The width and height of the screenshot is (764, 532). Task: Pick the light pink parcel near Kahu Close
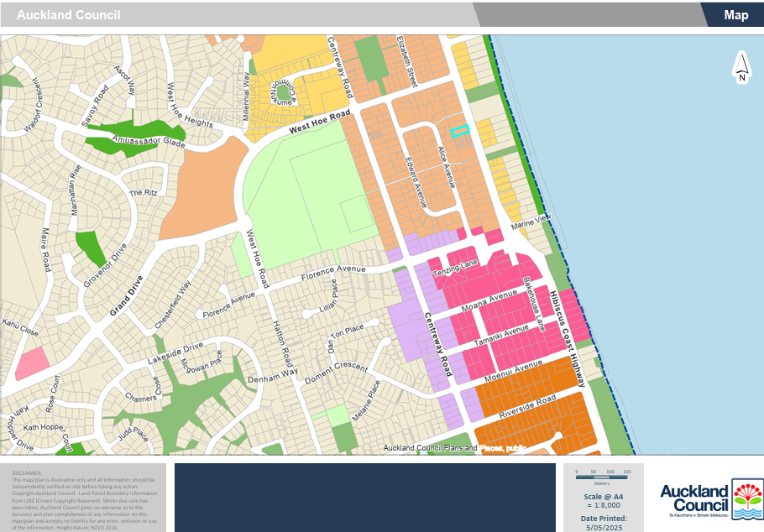(x=30, y=363)
